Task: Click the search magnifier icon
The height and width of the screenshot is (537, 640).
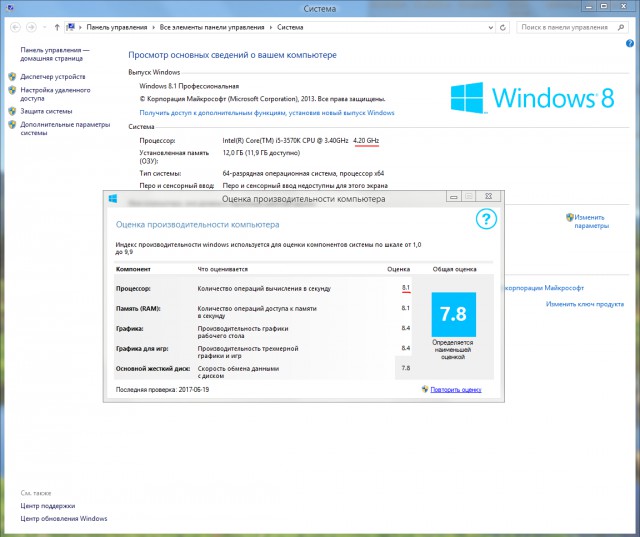Action: click(621, 27)
